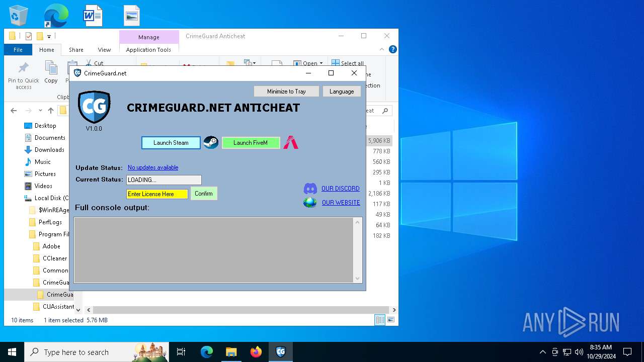Select the Adobe folder in tree
This screenshot has width=644, height=362.
click(51, 246)
